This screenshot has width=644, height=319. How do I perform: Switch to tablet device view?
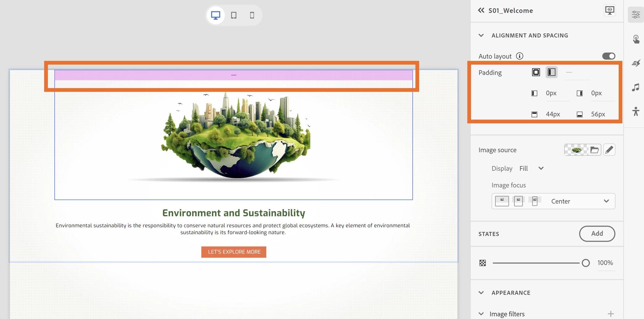point(234,15)
